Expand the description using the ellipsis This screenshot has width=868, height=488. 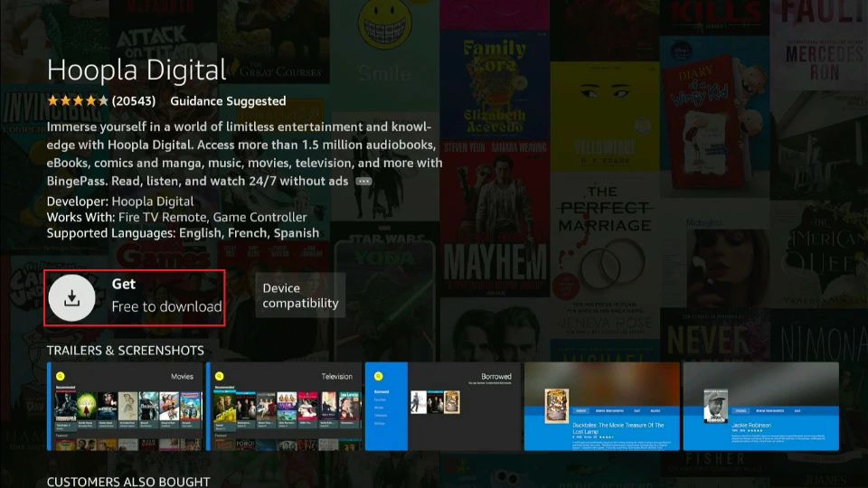[x=363, y=181]
